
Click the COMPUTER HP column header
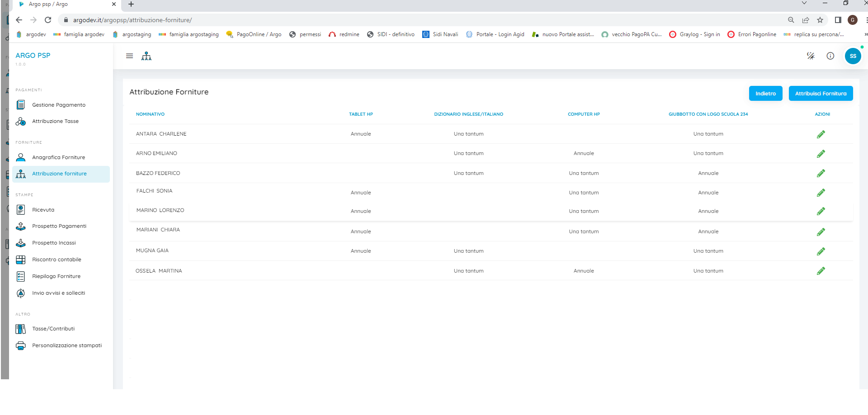coord(584,114)
